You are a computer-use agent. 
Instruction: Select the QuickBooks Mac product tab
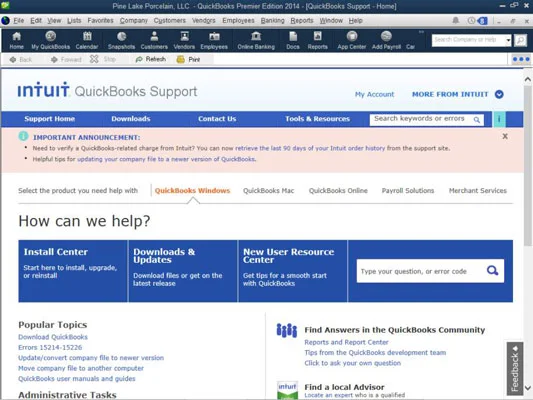(268, 191)
